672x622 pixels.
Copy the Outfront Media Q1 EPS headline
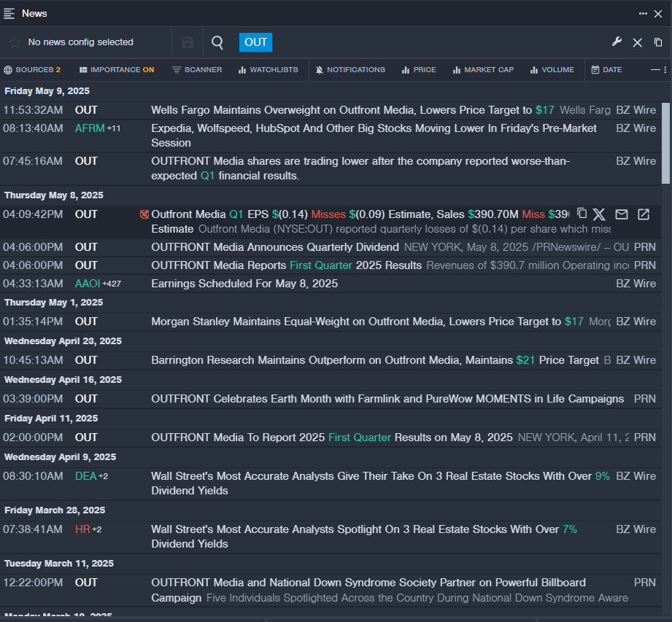[x=582, y=214]
